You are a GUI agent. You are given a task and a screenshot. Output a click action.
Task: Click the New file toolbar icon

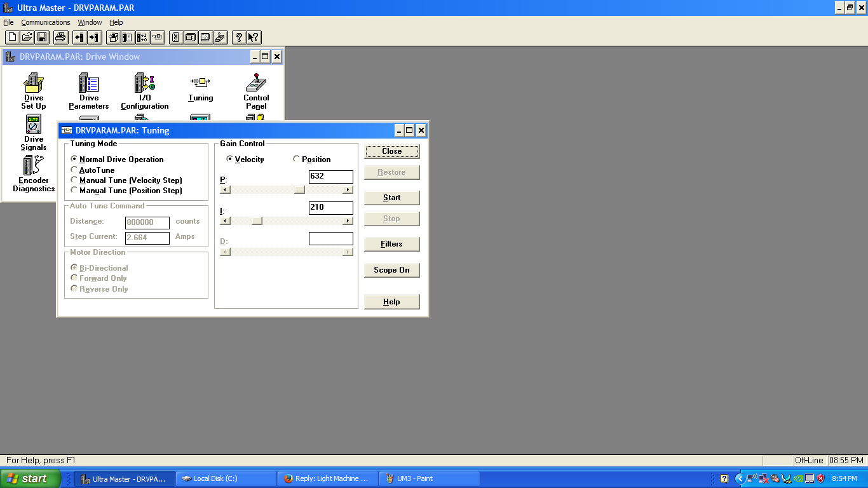pos(12,37)
